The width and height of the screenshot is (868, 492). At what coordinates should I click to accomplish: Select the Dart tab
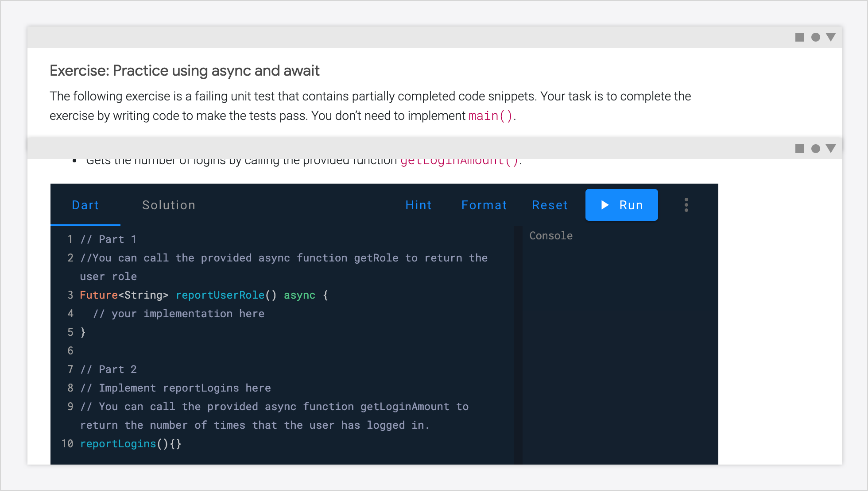pyautogui.click(x=85, y=205)
